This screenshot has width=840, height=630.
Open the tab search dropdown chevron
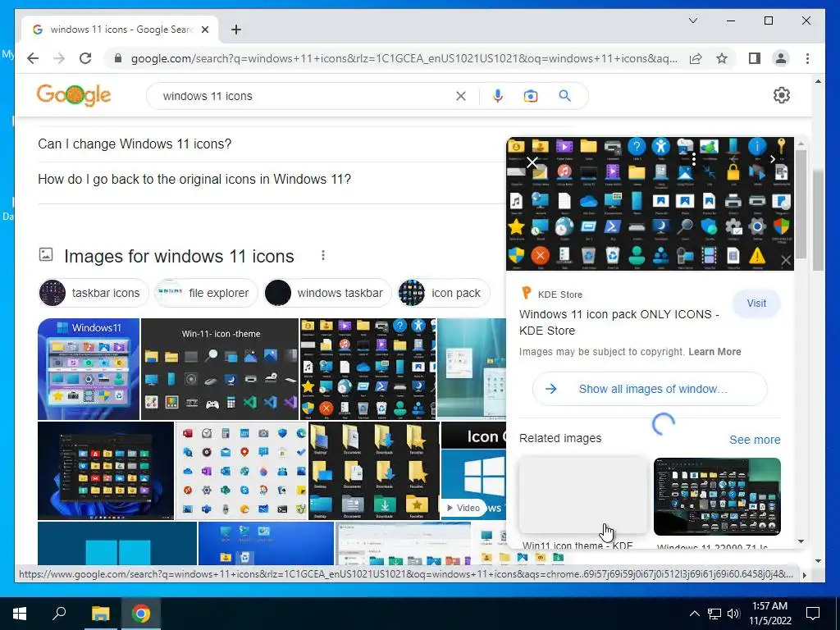[692, 21]
